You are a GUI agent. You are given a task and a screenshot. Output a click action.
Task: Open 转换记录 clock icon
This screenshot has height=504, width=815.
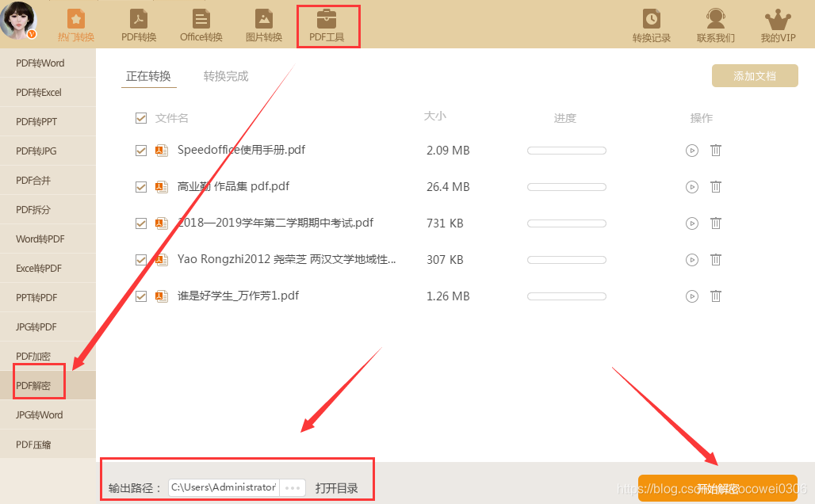click(x=651, y=25)
